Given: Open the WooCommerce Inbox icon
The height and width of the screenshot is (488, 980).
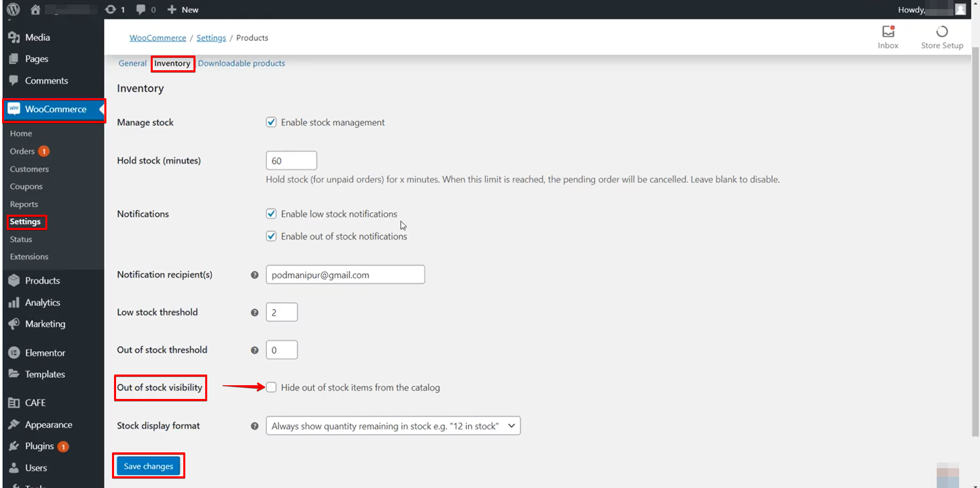Looking at the screenshot, I should (888, 32).
